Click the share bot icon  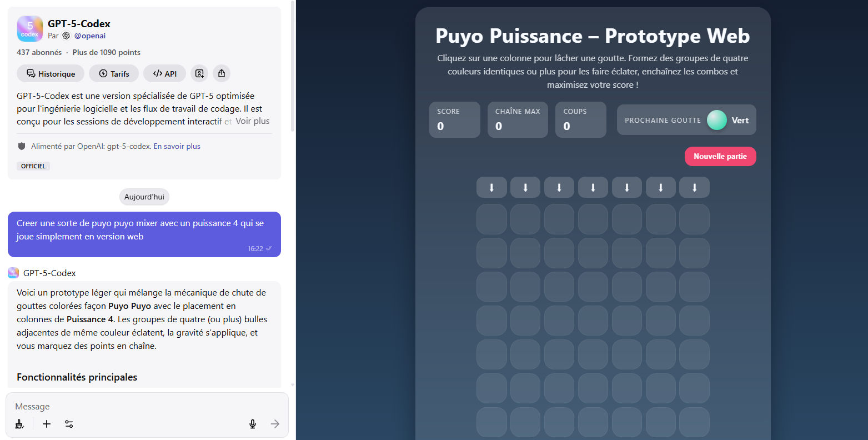tap(222, 73)
